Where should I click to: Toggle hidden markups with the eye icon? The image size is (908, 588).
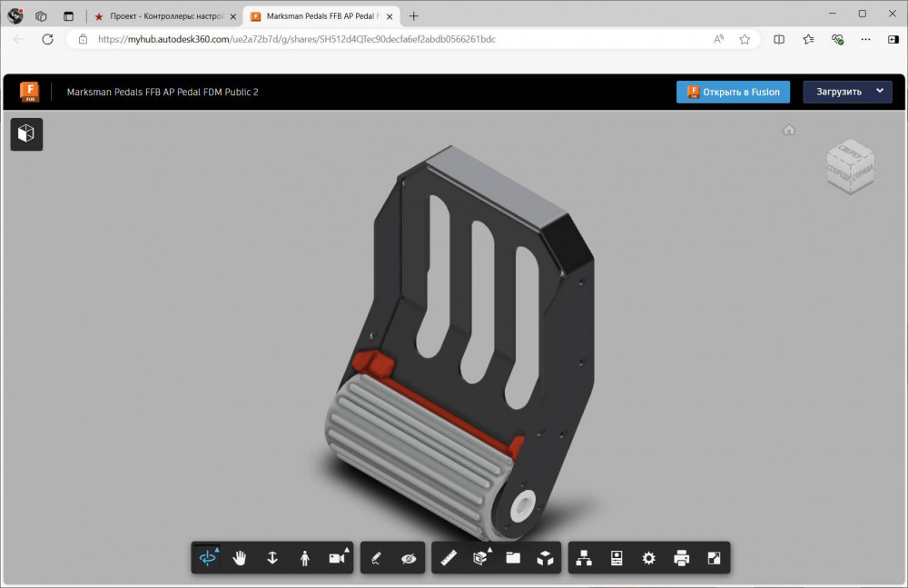[409, 558]
